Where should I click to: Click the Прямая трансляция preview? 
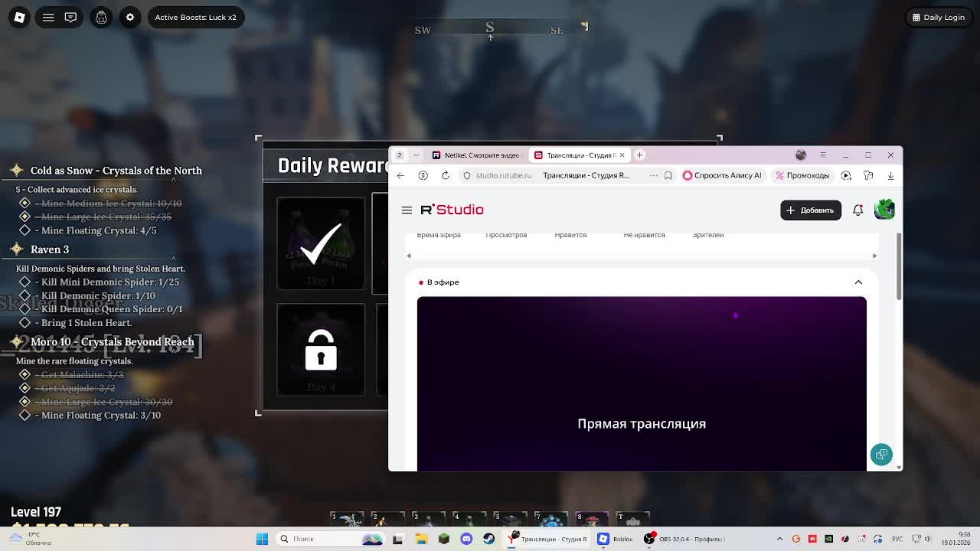[642, 383]
